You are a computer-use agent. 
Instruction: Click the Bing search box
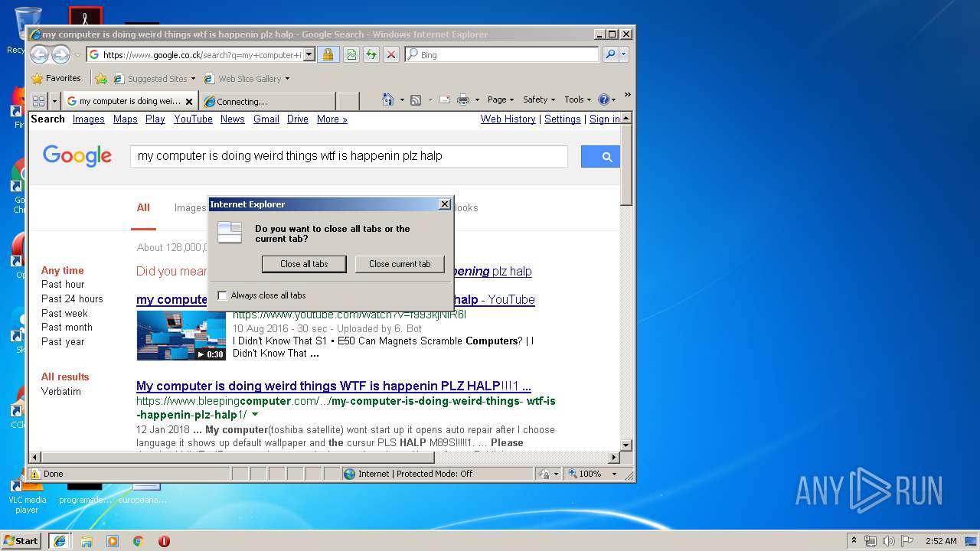click(x=501, y=54)
